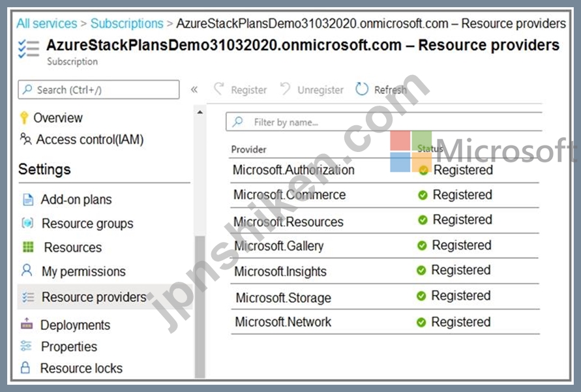581x392 pixels.
Task: Select the Microsoft.Network provider row
Action: click(384, 322)
